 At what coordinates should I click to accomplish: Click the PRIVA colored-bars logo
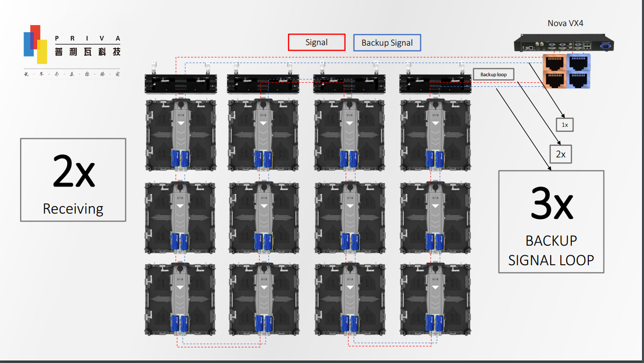pos(35,44)
